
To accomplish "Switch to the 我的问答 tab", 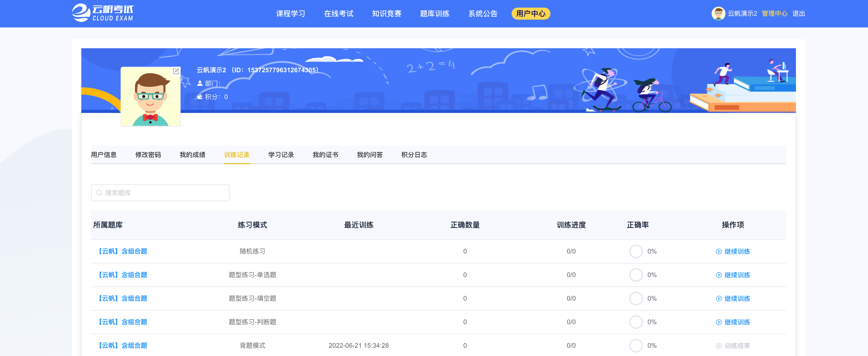I will pyautogui.click(x=370, y=155).
